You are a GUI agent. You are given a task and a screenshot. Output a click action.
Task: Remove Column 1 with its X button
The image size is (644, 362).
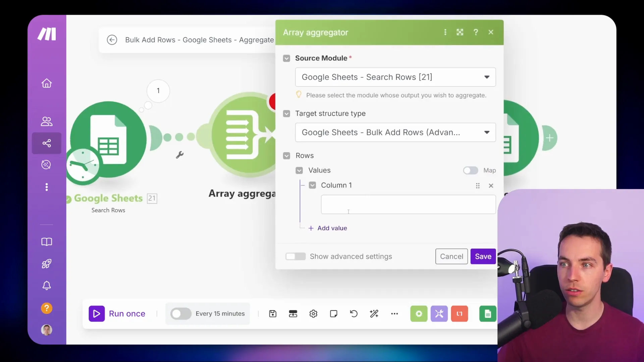tap(491, 186)
